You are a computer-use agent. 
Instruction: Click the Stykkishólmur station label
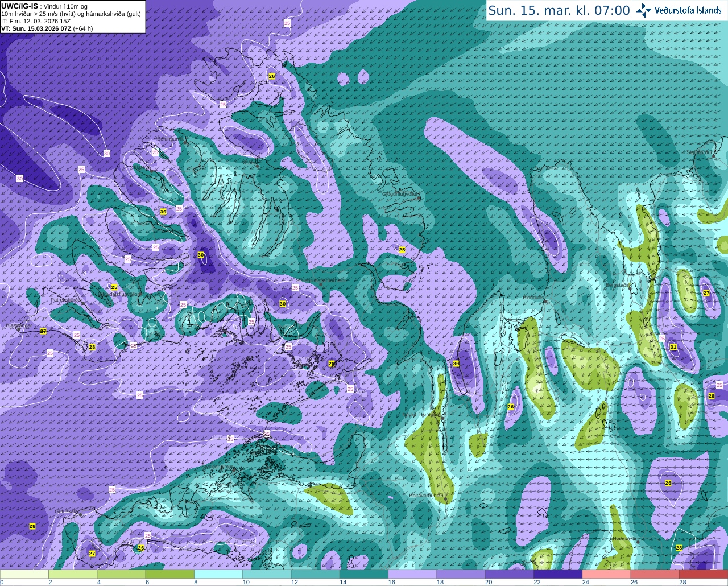coord(217,467)
